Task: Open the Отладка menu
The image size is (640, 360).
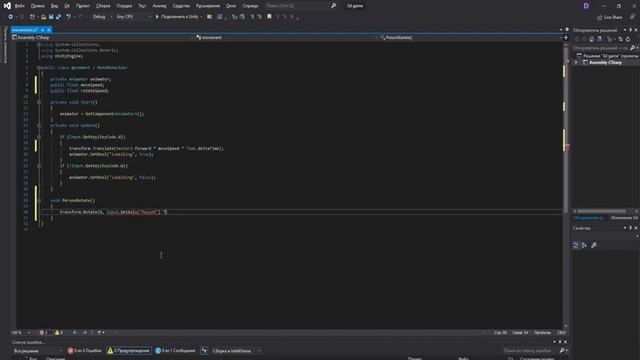Action: point(124,6)
